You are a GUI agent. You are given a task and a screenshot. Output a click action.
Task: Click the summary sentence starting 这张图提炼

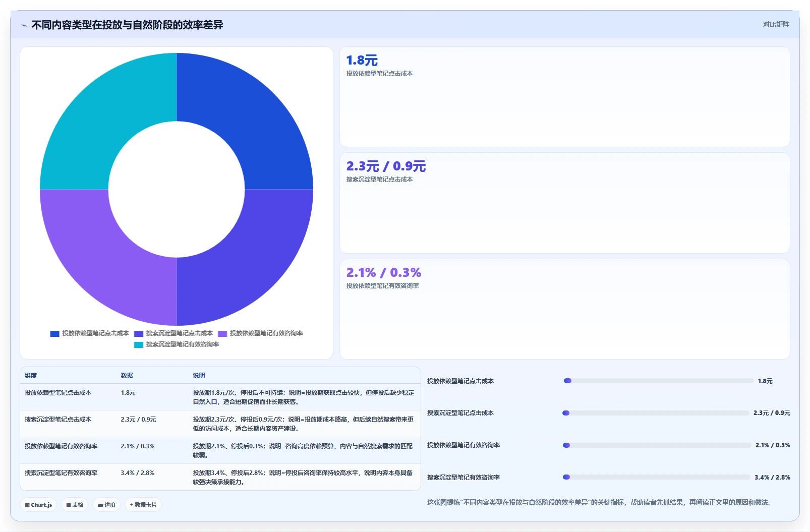(x=600, y=503)
